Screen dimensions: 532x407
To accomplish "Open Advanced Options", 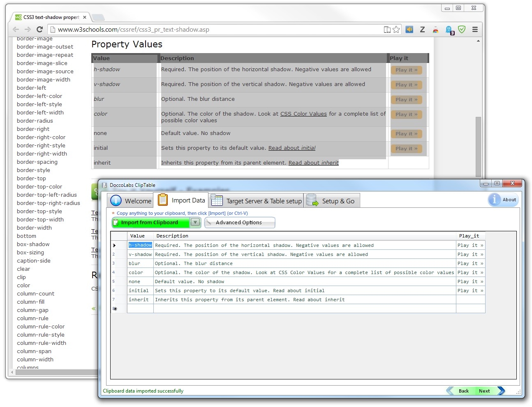I will pyautogui.click(x=239, y=222).
